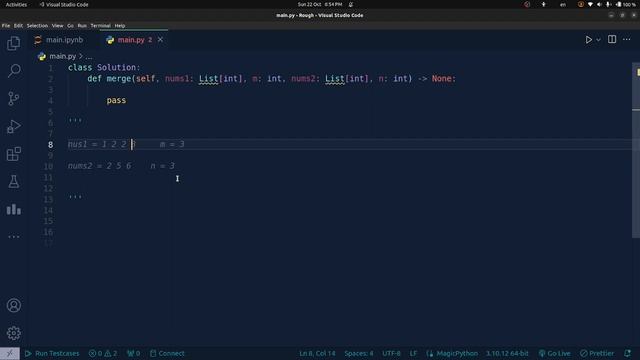This screenshot has width=640, height=360.
Task: Open the Help menu
Action: [120, 25]
